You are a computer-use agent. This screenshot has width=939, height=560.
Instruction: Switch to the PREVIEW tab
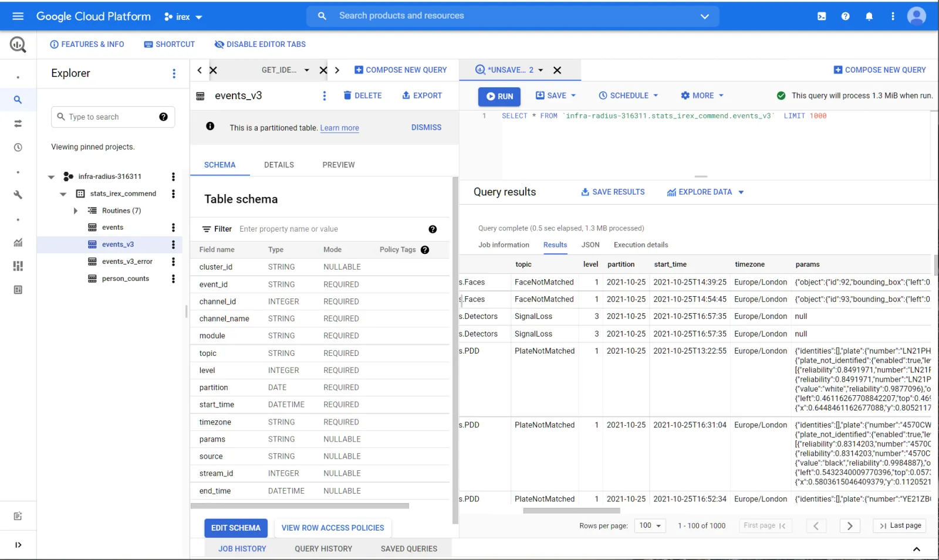[x=339, y=165]
